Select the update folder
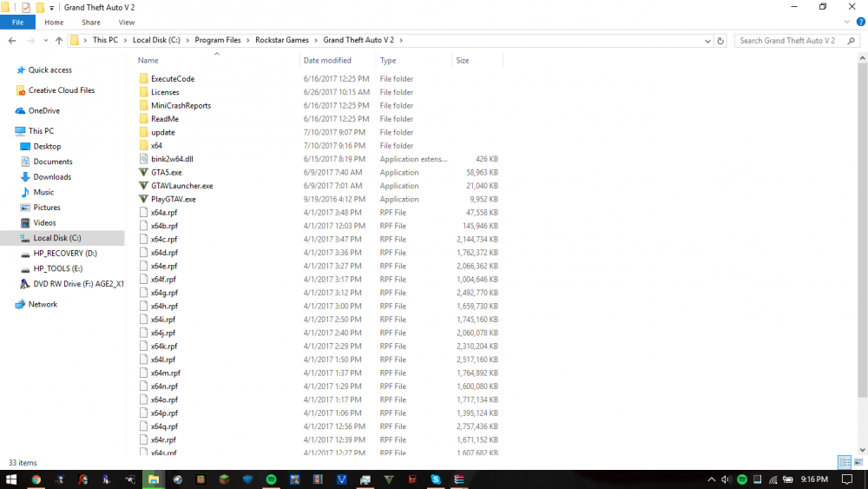868x489 pixels. pos(162,132)
